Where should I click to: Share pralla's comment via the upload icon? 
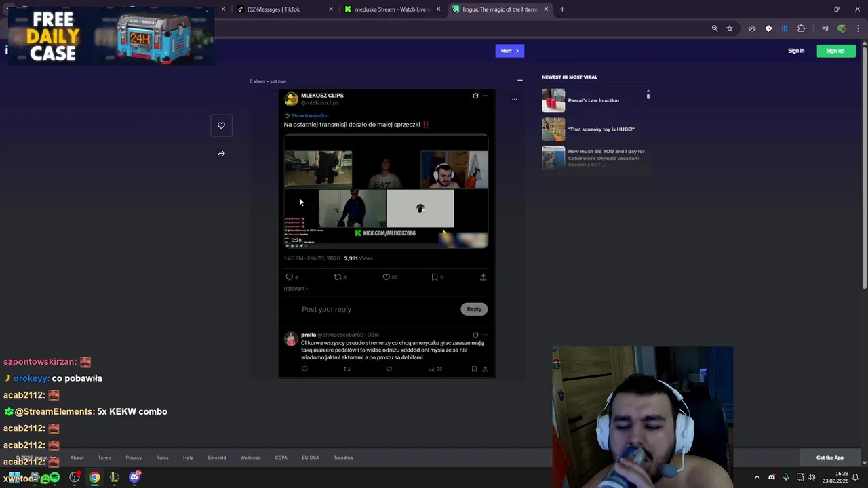[485, 369]
